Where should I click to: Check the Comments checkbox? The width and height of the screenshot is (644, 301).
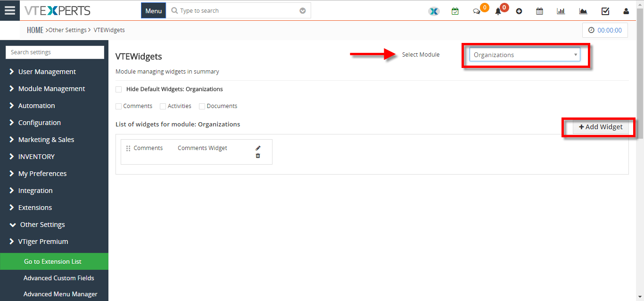118,106
